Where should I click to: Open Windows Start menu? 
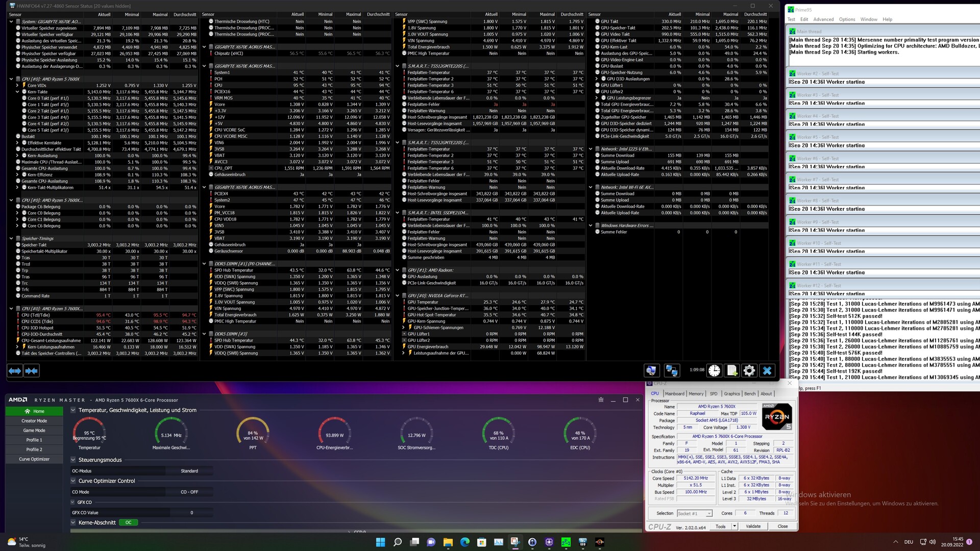(x=381, y=542)
